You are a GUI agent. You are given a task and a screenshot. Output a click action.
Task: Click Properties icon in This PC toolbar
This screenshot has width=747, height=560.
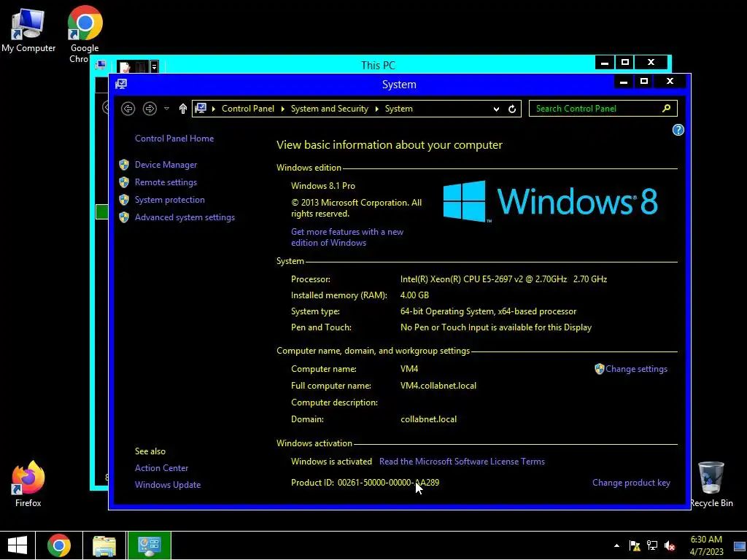125,66
